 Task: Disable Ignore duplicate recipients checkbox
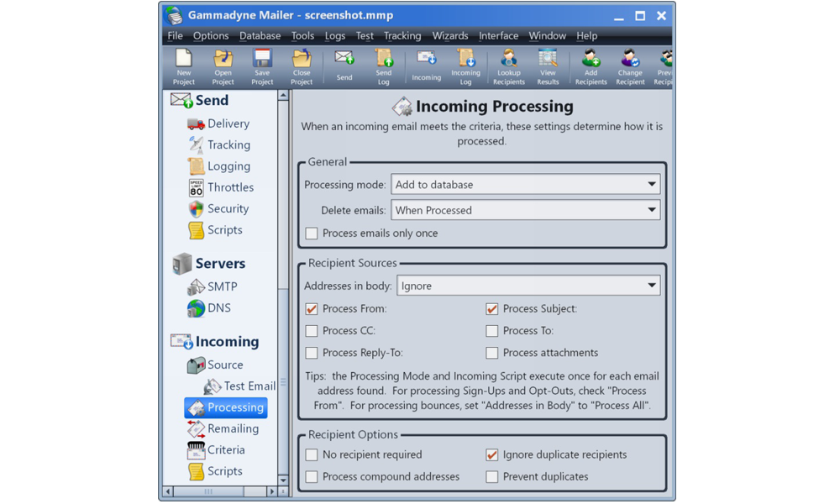[492, 455]
